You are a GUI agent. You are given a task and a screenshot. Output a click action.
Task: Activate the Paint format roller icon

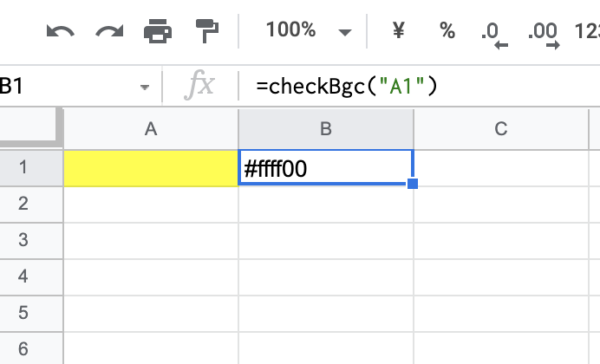point(207,31)
